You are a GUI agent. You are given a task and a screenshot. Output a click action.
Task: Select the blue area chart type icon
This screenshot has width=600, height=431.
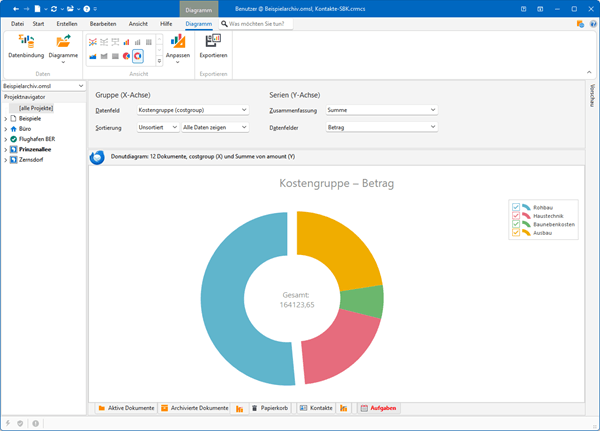93,56
